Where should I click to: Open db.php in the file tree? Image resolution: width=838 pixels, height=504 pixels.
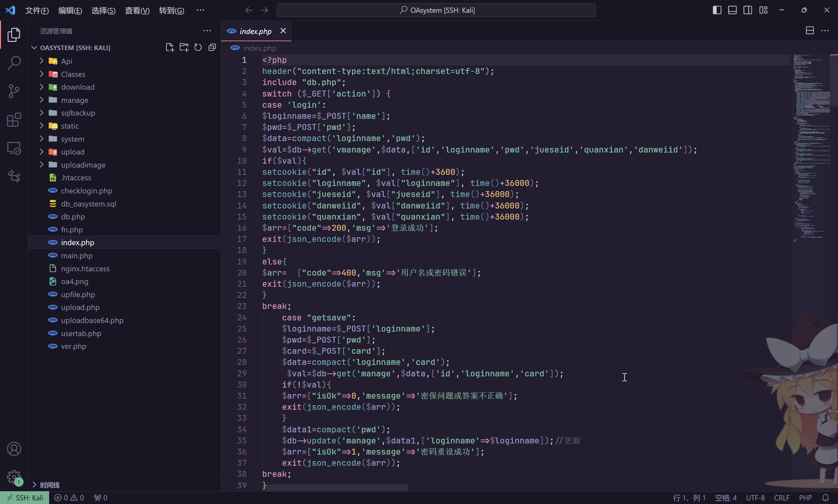click(x=124, y=217)
